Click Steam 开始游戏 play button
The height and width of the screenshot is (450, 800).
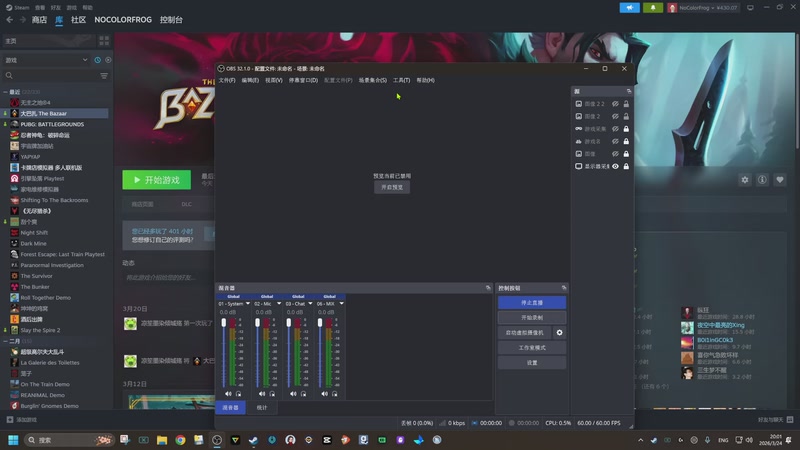click(x=157, y=180)
